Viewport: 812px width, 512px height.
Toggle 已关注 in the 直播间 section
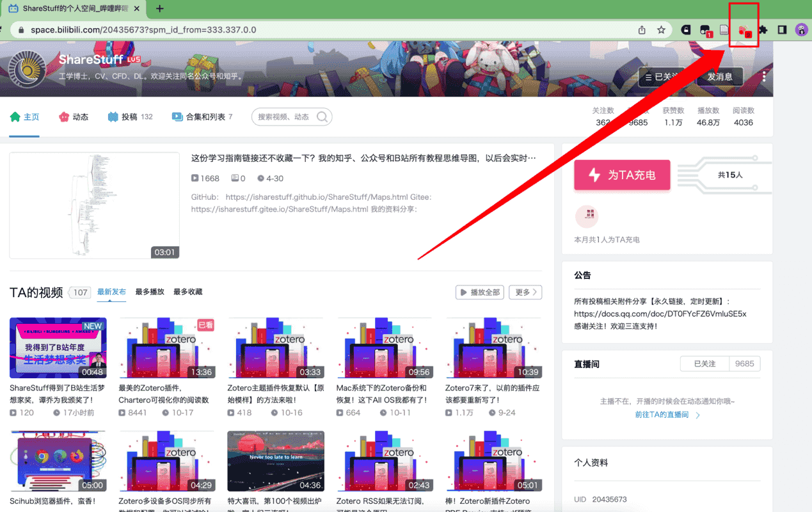[705, 364]
